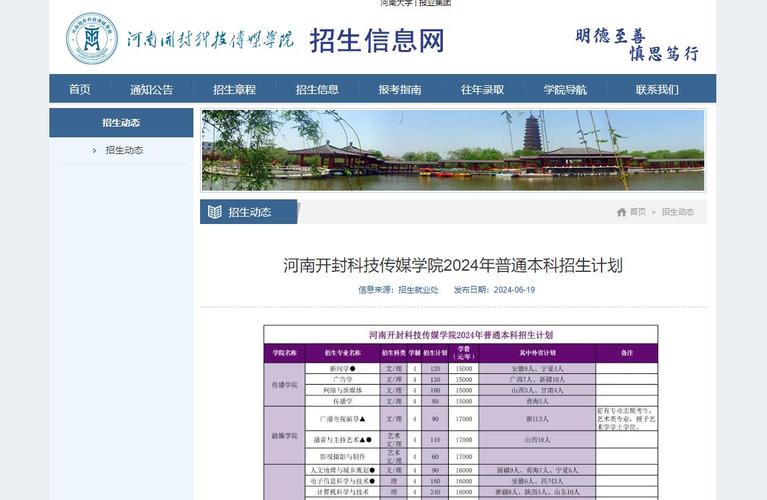Screen dimensions: 767x500
Task: Click the 传播学院 college cell
Action: coord(285,385)
